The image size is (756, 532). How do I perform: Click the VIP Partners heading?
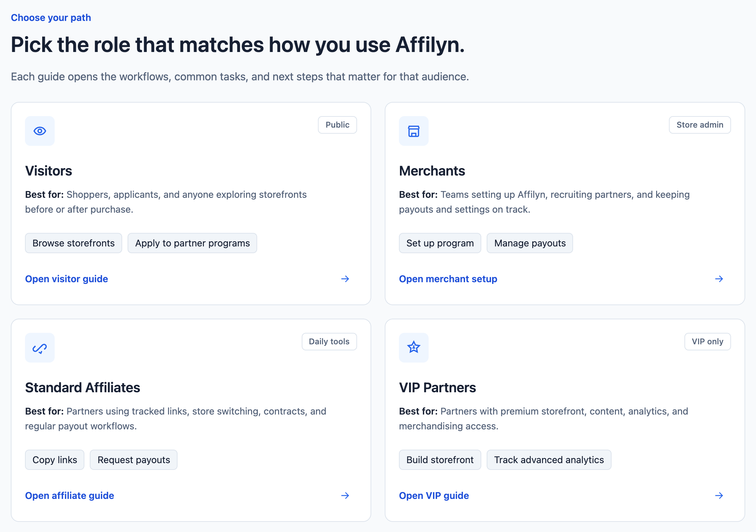point(437,388)
